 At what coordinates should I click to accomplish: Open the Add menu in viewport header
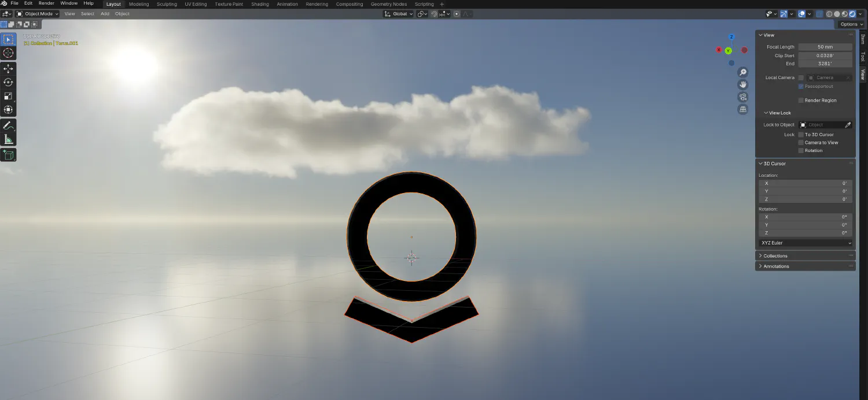pos(105,14)
